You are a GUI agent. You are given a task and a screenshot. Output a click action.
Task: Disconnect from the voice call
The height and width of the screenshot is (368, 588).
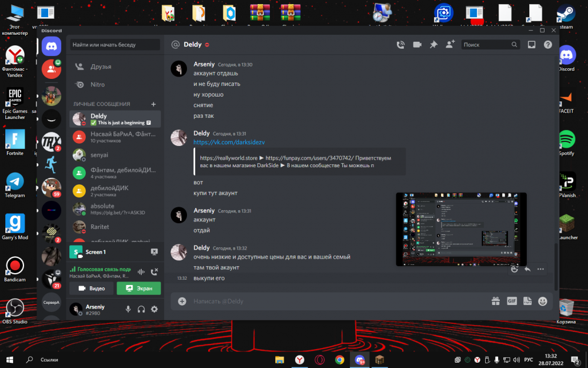click(154, 271)
